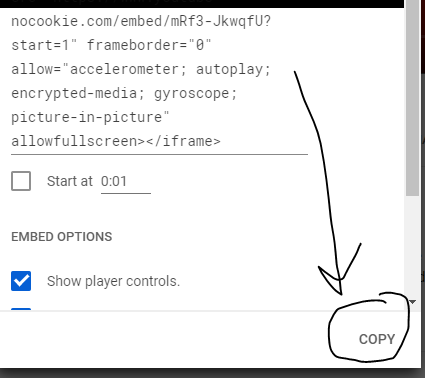The image size is (425, 378).
Task: Toggle the partially visible checkbox under player controls
Action: (x=21, y=310)
